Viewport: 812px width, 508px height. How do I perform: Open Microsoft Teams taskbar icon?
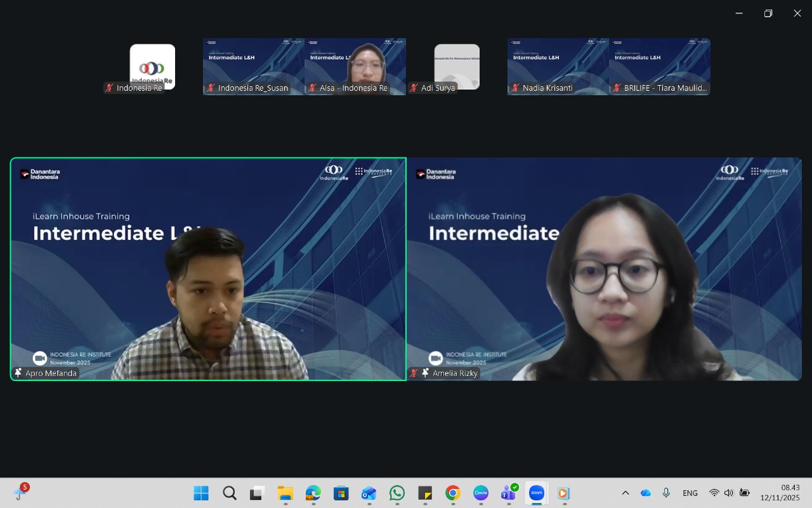[x=508, y=493]
